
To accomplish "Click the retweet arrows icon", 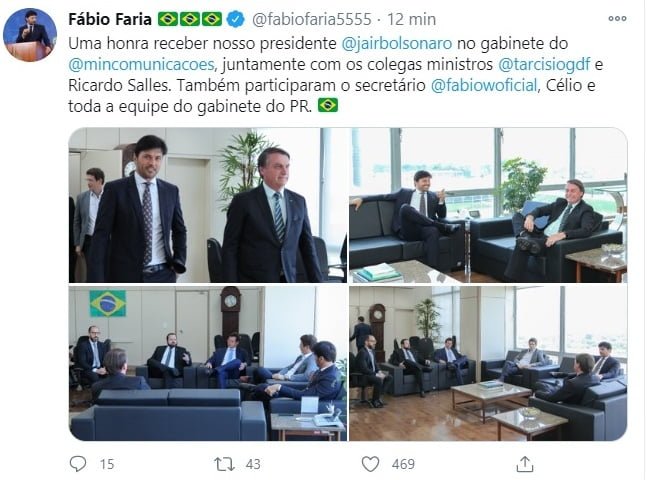I will [x=224, y=464].
